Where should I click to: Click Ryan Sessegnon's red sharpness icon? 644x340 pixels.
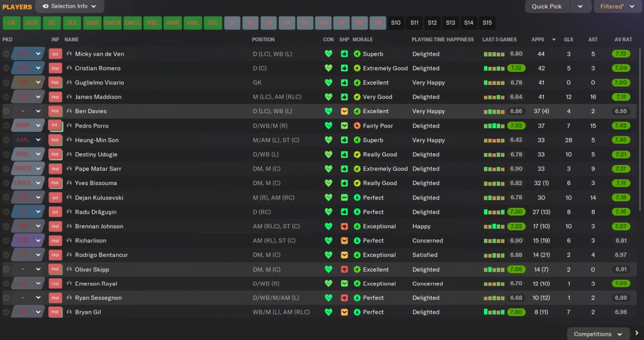[x=344, y=298]
